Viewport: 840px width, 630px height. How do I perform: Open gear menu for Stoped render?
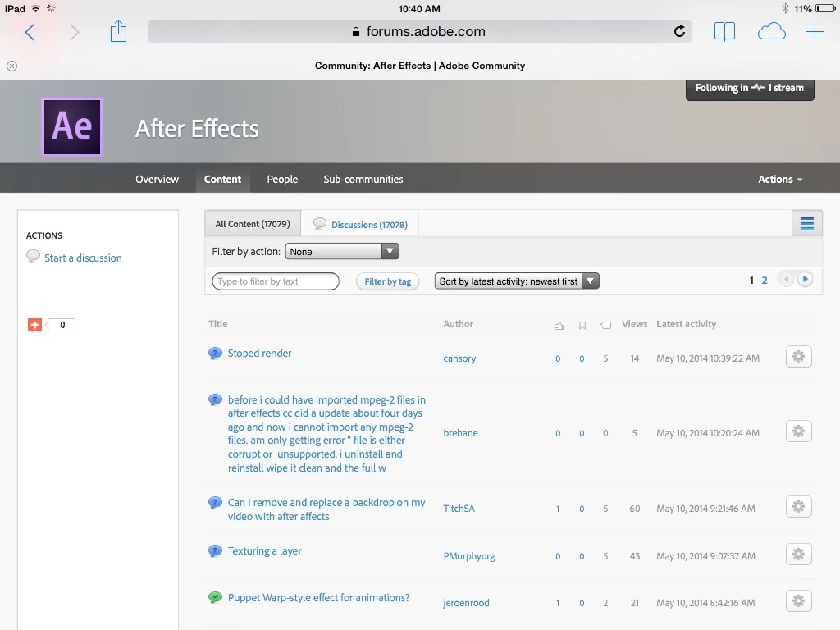798,357
